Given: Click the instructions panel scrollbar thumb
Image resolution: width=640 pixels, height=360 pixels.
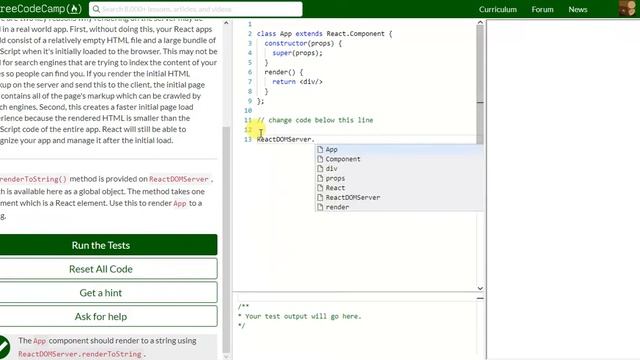Looking at the screenshot, I should point(226,240).
